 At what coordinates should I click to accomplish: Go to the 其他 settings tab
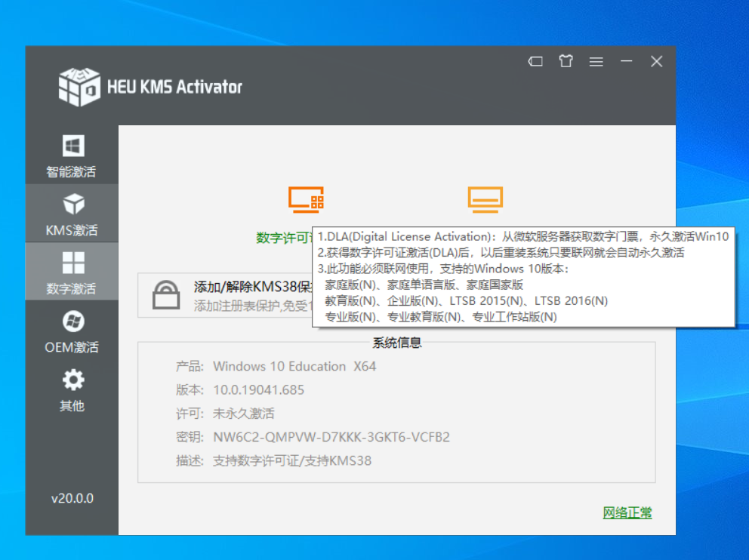[x=72, y=389]
